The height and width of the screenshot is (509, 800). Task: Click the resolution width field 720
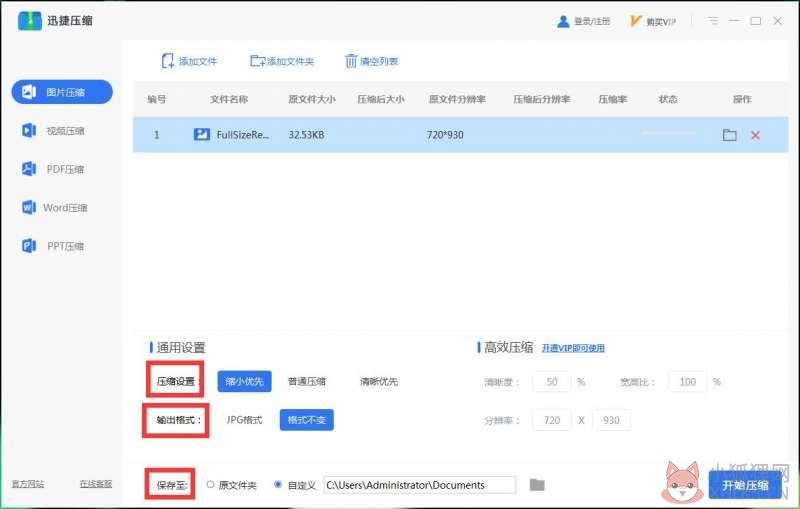click(x=552, y=420)
